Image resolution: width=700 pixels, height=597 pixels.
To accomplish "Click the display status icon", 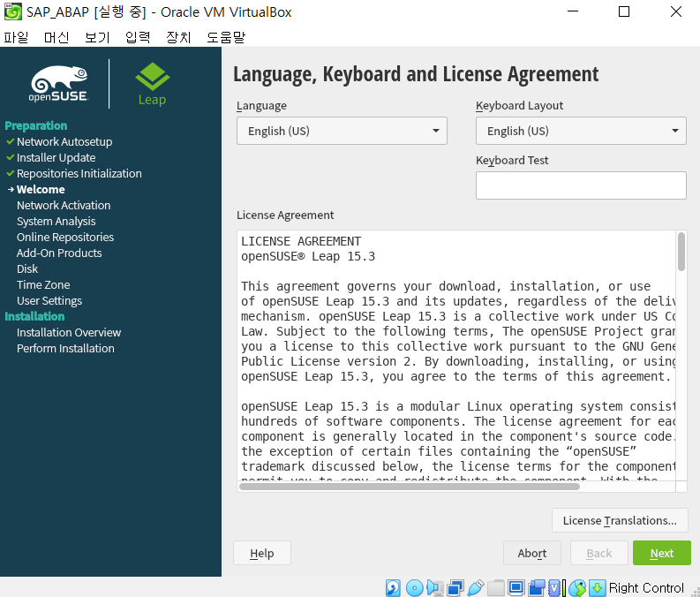I will pyautogui.click(x=516, y=587).
